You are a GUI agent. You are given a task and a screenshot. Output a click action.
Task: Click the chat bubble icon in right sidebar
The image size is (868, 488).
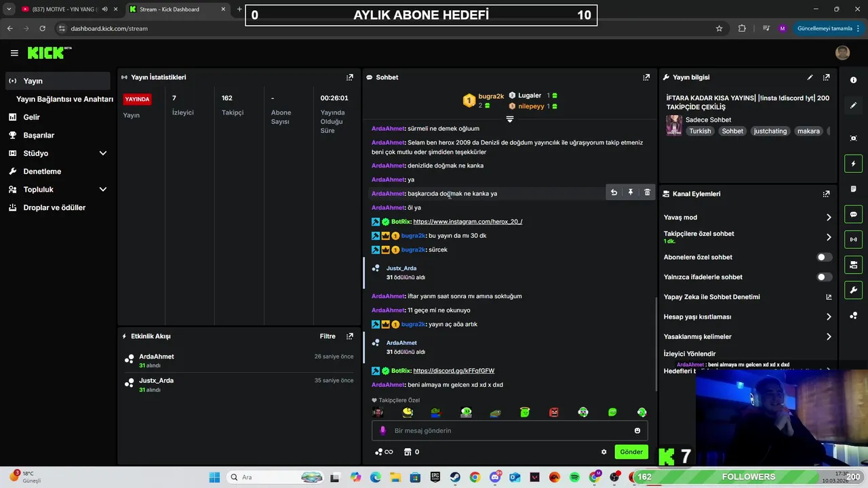coord(853,214)
